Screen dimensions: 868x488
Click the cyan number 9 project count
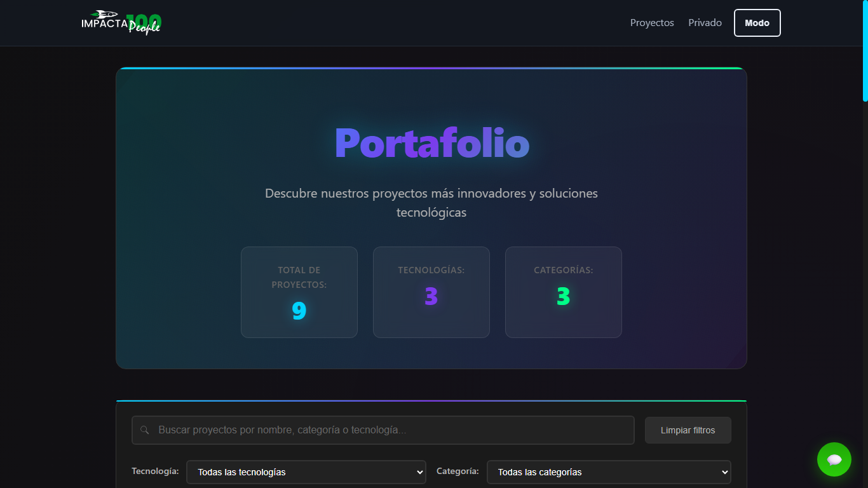click(x=299, y=311)
